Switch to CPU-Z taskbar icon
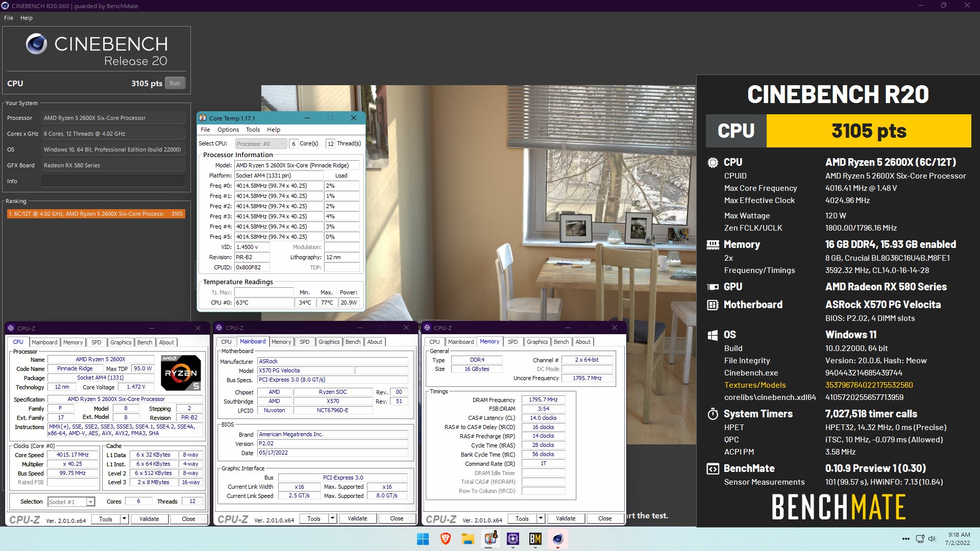980x551 pixels. point(513,539)
